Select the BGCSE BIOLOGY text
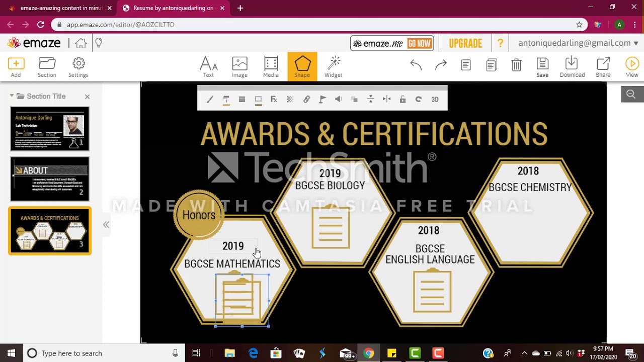The height and width of the screenshot is (362, 644). 330,186
